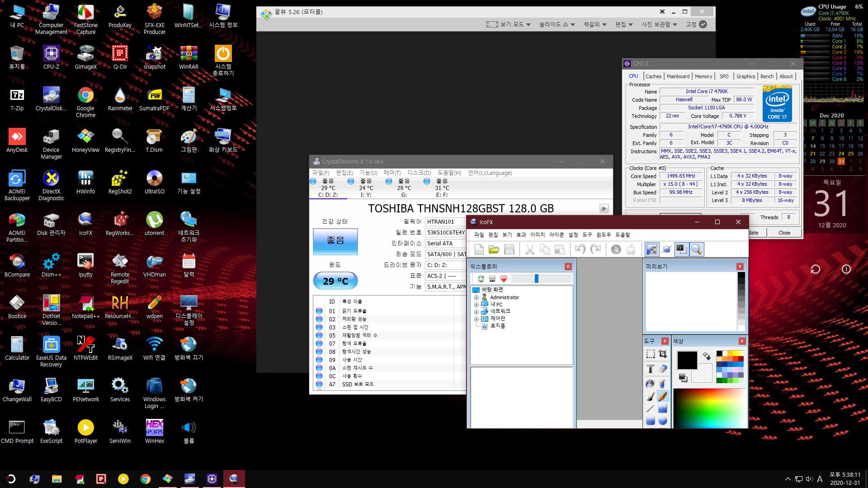
Task: Click the 고정 pin button in Honeyview
Action: (696, 24)
